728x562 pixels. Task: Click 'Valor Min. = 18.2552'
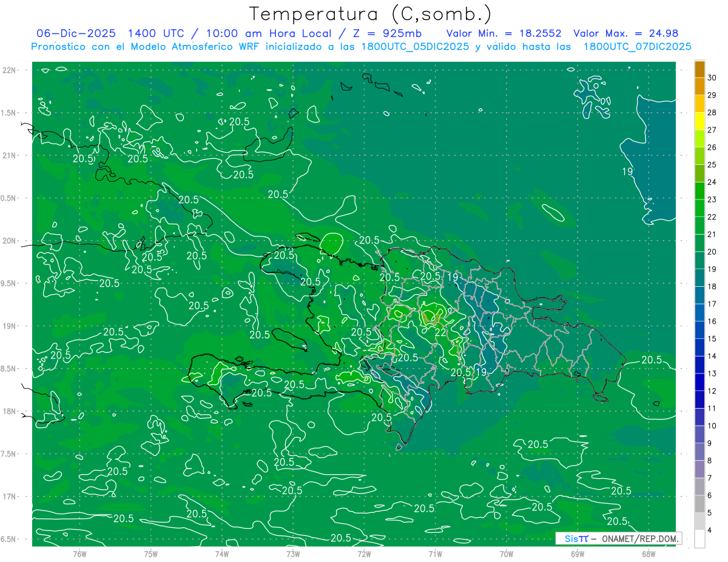coord(504,33)
